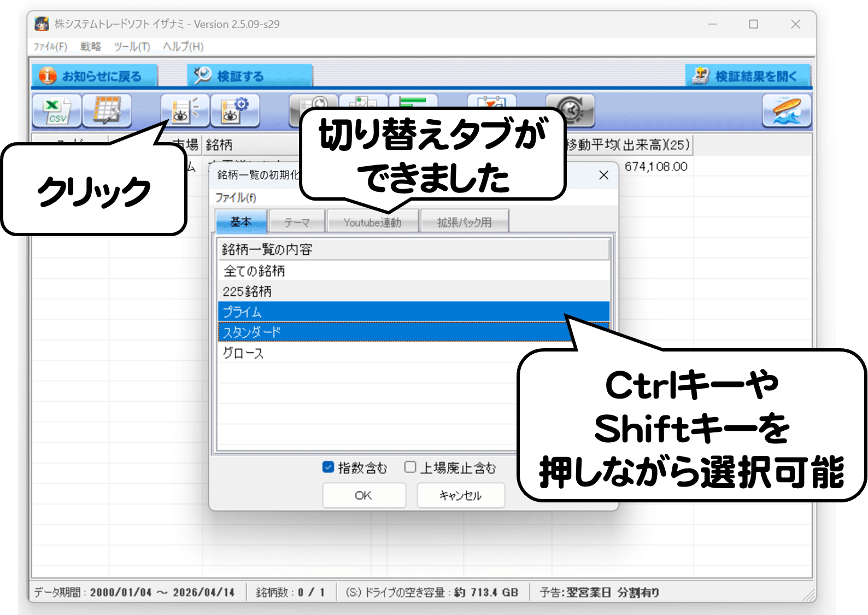Click the CSV export icon
This screenshot has width=868, height=615.
click(x=57, y=111)
